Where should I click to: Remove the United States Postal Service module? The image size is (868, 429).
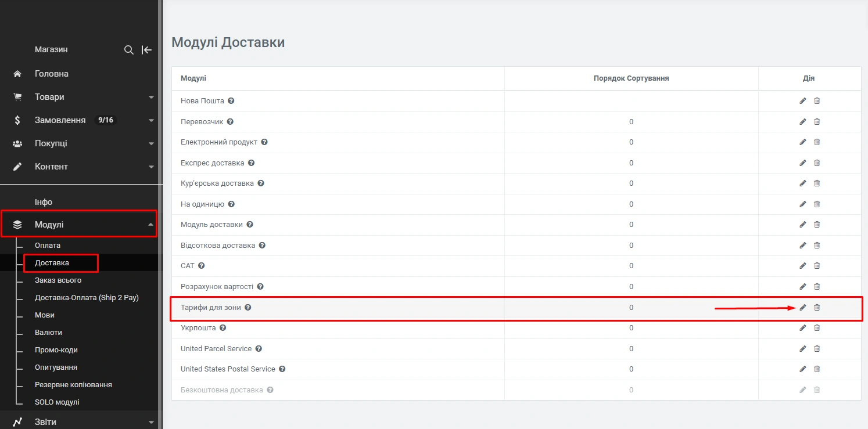[817, 369]
